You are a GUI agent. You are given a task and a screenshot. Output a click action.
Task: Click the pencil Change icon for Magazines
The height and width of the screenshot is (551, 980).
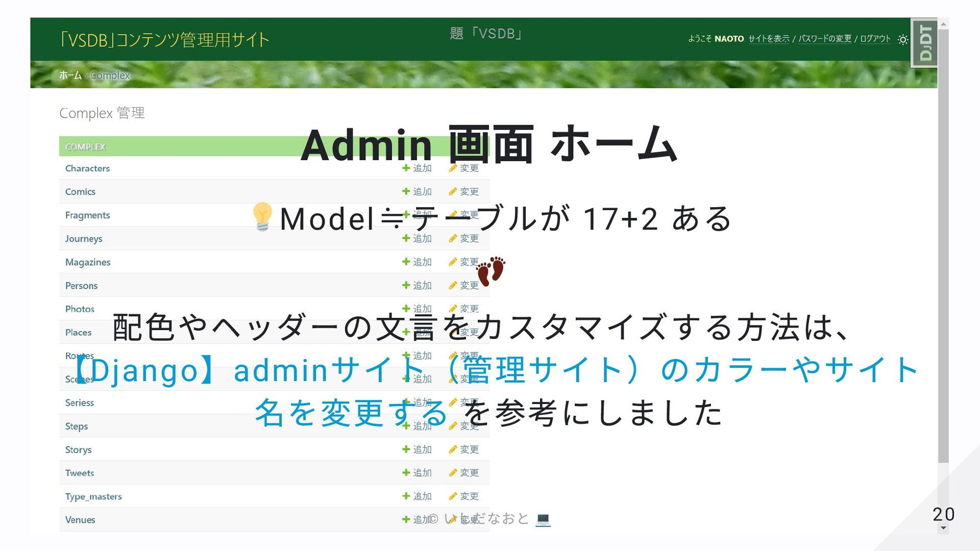point(453,262)
